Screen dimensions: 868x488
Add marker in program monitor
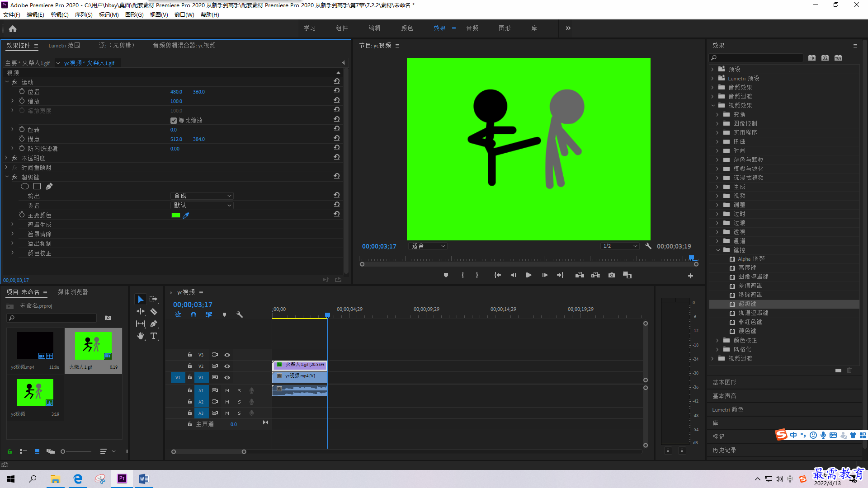point(446,275)
